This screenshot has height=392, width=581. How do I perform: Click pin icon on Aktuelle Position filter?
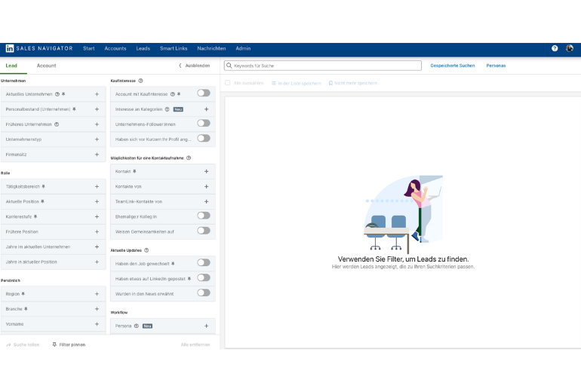pos(42,201)
